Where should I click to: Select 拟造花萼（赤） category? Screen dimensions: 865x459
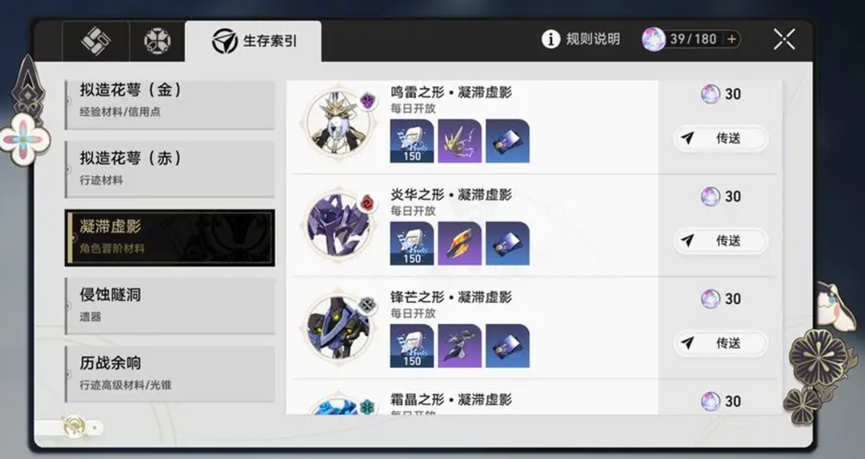click(170, 169)
